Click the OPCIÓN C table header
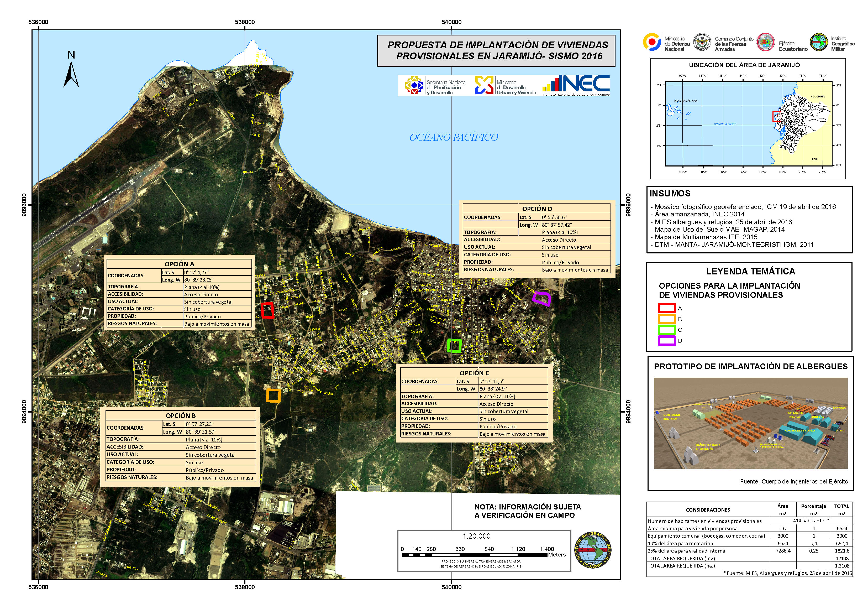Screen dimensions: 868x614 coord(475,373)
